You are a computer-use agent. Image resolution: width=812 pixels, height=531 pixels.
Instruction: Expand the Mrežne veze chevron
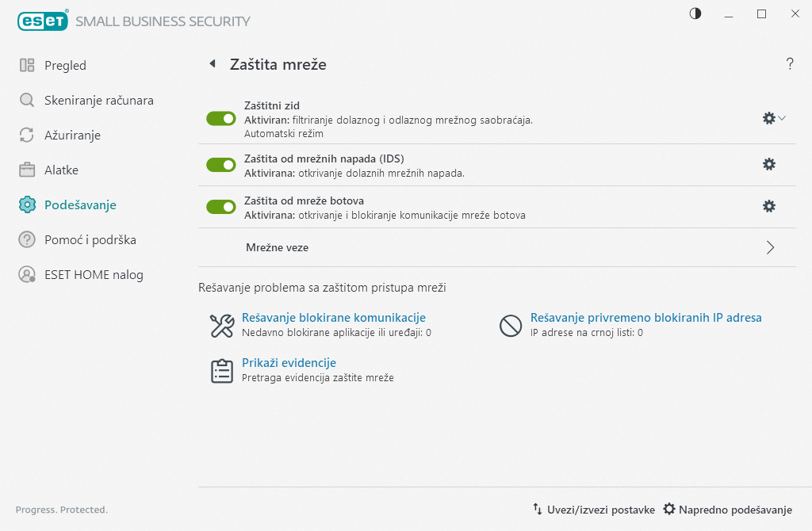coord(770,247)
